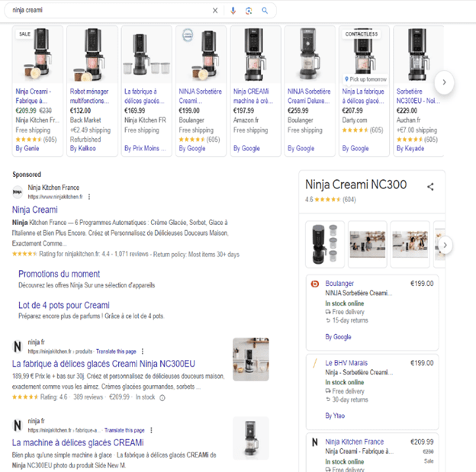
Task: Translate the CREAMi machine result page
Action: click(124, 430)
